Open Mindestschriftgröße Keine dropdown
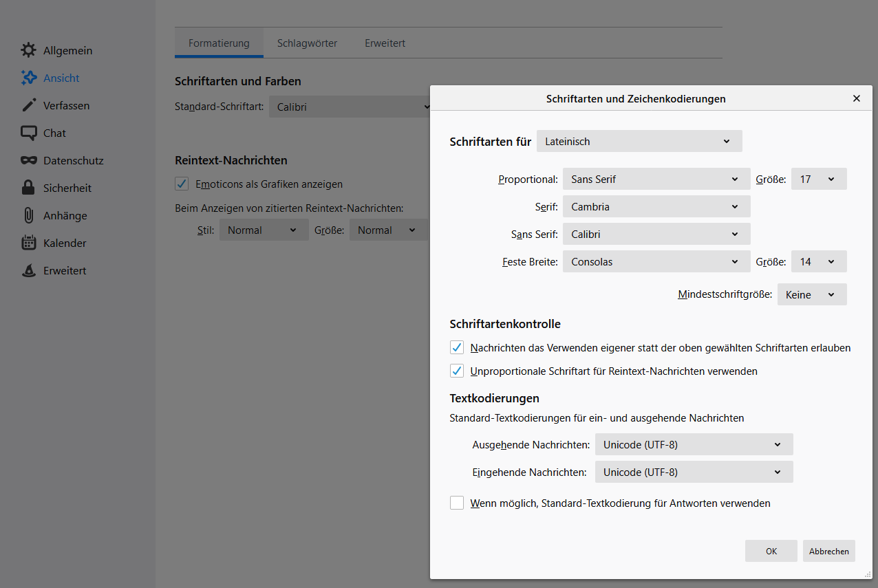Image resolution: width=878 pixels, height=588 pixels. [x=812, y=294]
